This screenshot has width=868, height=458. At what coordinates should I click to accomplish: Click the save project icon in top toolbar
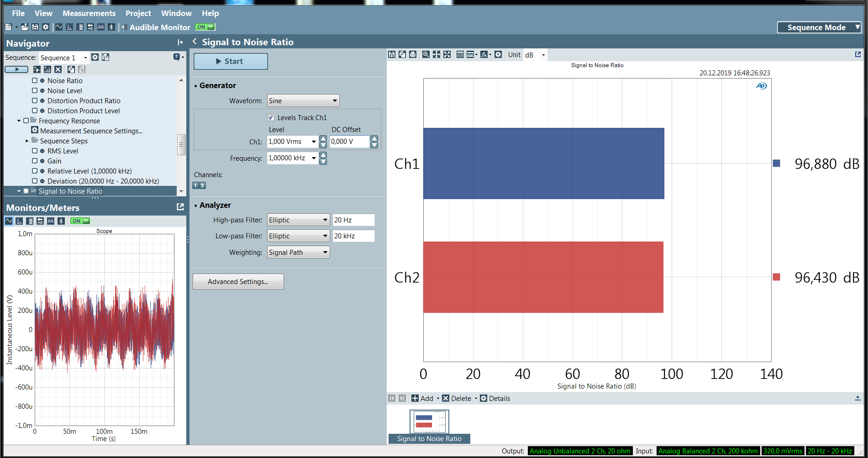point(35,27)
